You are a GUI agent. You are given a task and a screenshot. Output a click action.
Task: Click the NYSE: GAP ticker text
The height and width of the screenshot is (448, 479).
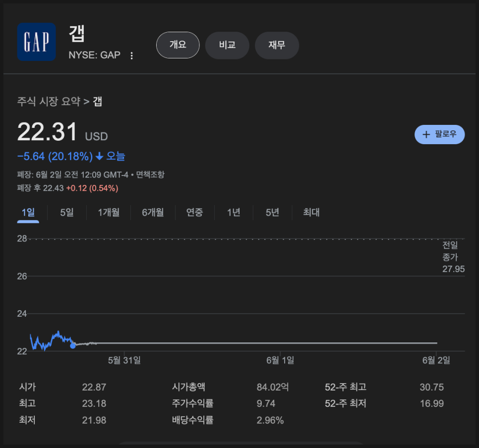tap(94, 55)
